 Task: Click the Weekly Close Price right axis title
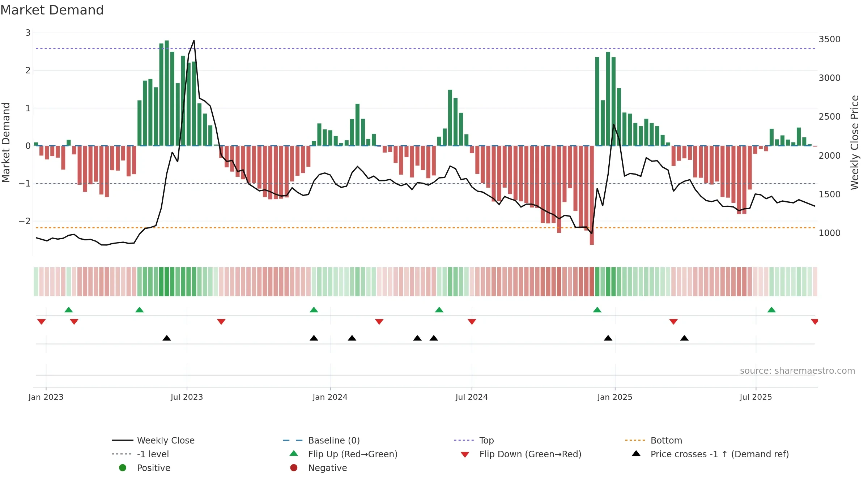point(855,142)
